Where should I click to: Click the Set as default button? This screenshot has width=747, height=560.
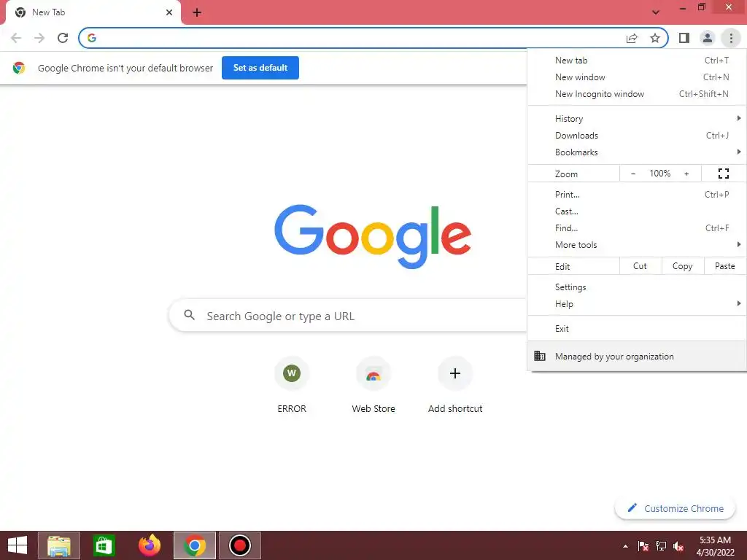pyautogui.click(x=260, y=68)
